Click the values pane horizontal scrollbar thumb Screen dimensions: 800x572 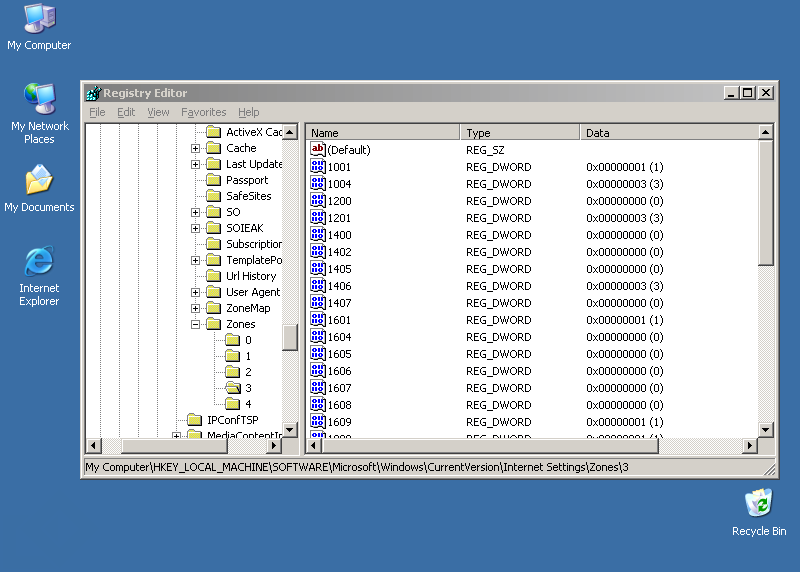click(x=490, y=445)
